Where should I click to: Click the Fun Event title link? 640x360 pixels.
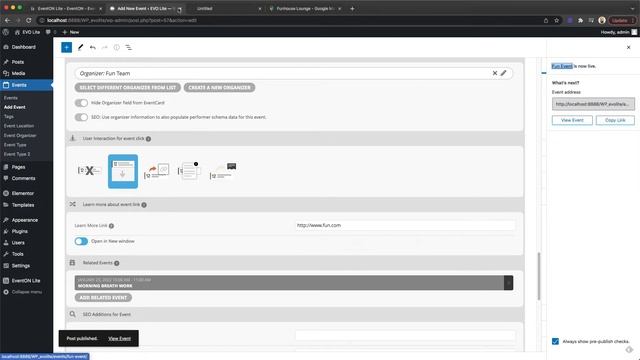point(562,66)
